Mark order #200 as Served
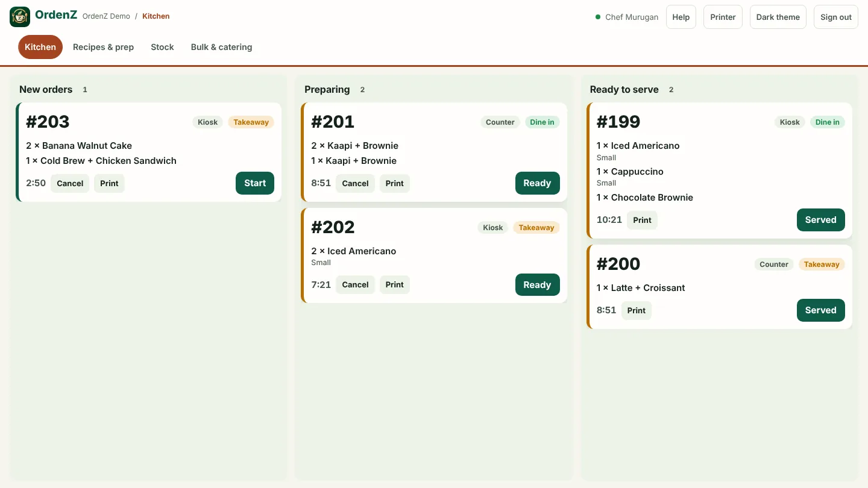868x488 pixels. [x=820, y=310]
